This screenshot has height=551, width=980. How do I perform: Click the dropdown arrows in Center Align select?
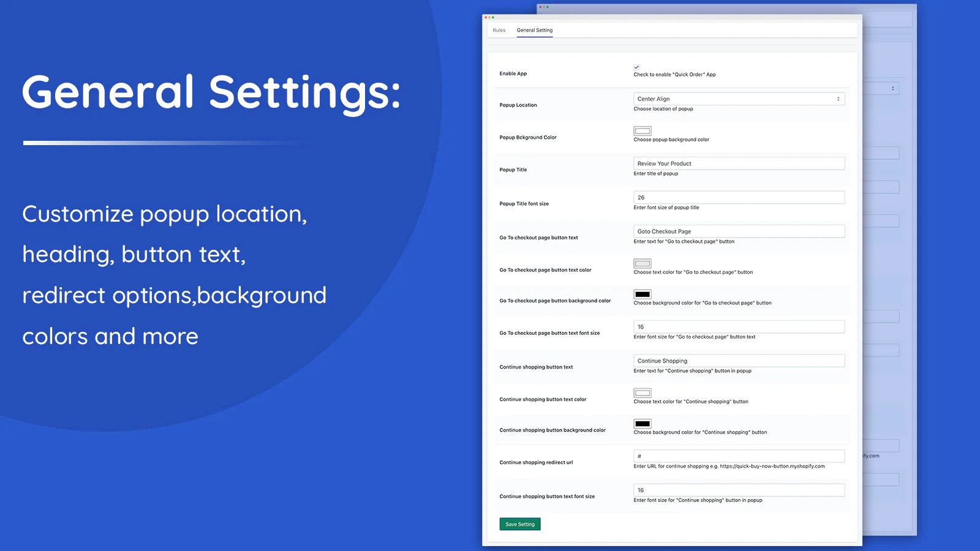coord(838,99)
